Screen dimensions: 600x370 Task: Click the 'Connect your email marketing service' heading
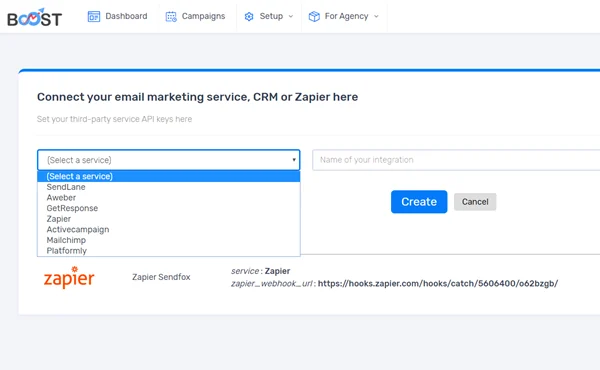coord(197,97)
